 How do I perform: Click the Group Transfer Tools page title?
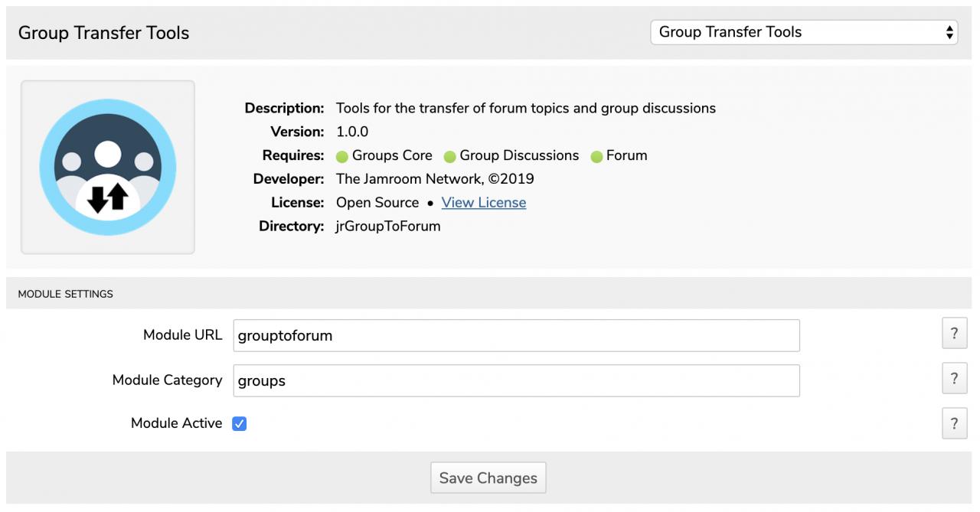(103, 33)
